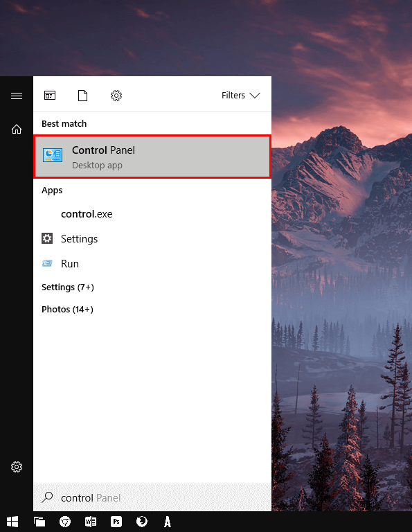
Task: Open the A-shaped app on taskbar
Action: pyautogui.click(x=167, y=522)
